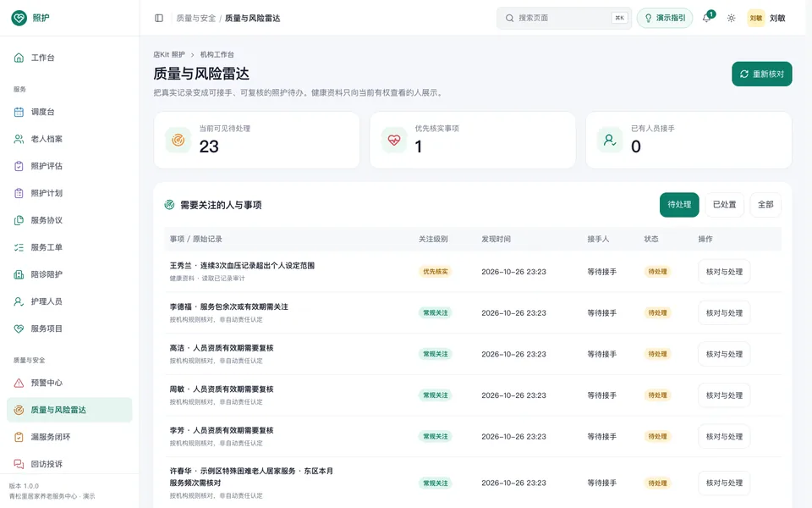
Task: Select the 全部 filter tab
Action: click(765, 205)
